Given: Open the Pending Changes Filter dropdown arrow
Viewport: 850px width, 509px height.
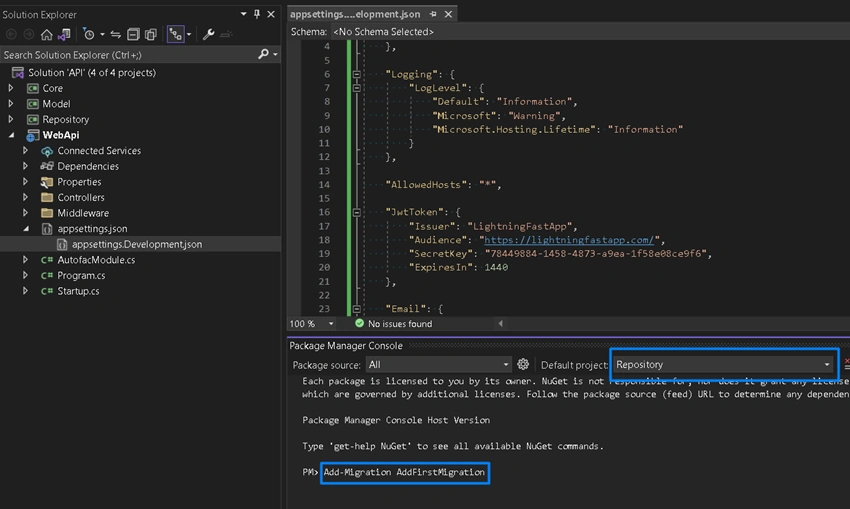Looking at the screenshot, I should pyautogui.click(x=102, y=35).
